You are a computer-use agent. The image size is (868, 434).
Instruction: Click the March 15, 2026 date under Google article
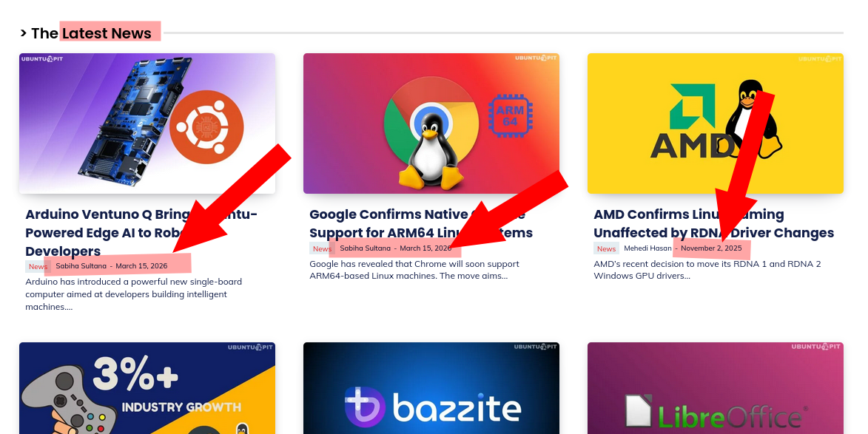(x=425, y=248)
